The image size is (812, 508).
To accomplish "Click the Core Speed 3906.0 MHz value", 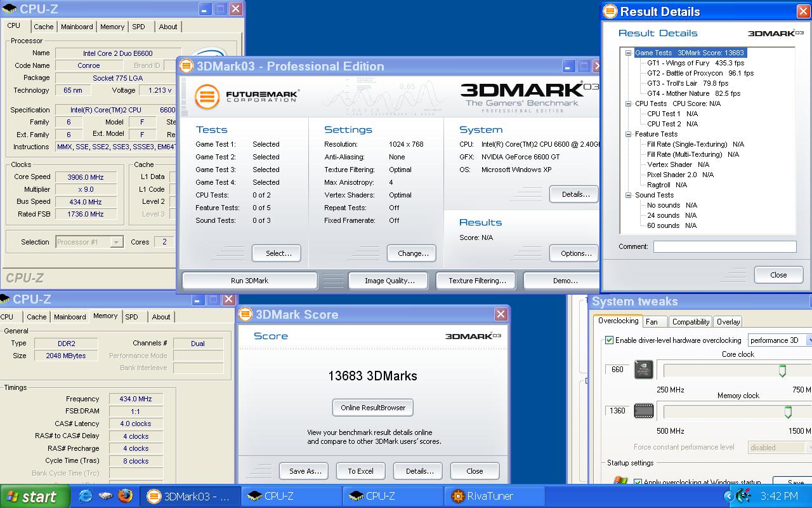I will click(86, 177).
